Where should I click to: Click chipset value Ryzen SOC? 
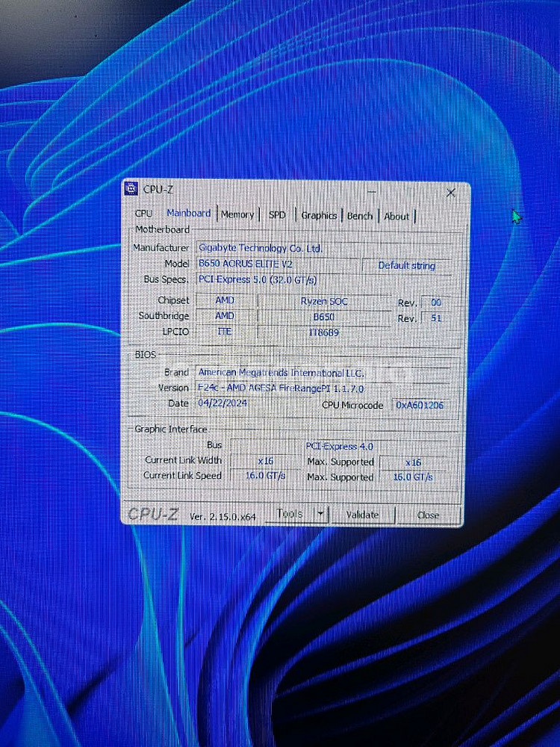[324, 301]
